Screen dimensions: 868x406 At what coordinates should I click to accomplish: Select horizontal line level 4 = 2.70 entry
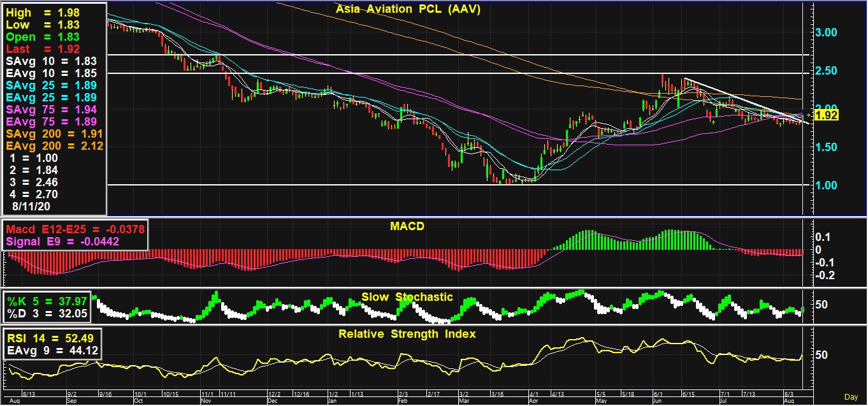[x=34, y=194]
